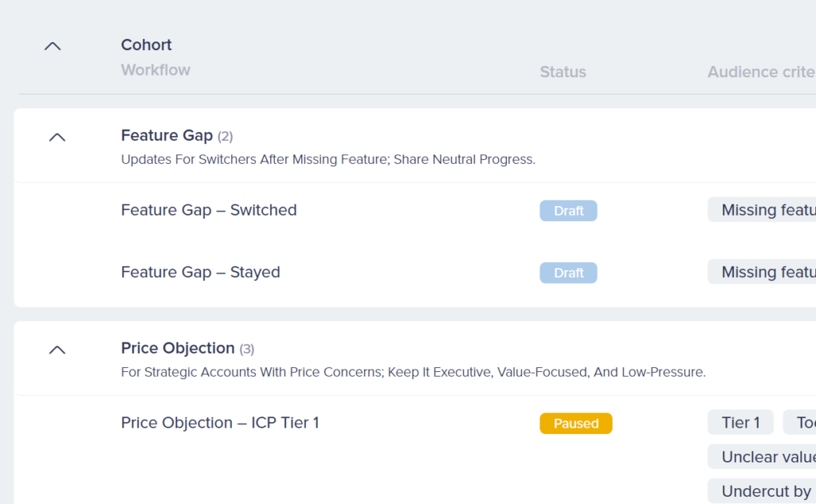Click Draft status badge for Stayed workflow
The image size is (816, 504).
[x=568, y=273]
